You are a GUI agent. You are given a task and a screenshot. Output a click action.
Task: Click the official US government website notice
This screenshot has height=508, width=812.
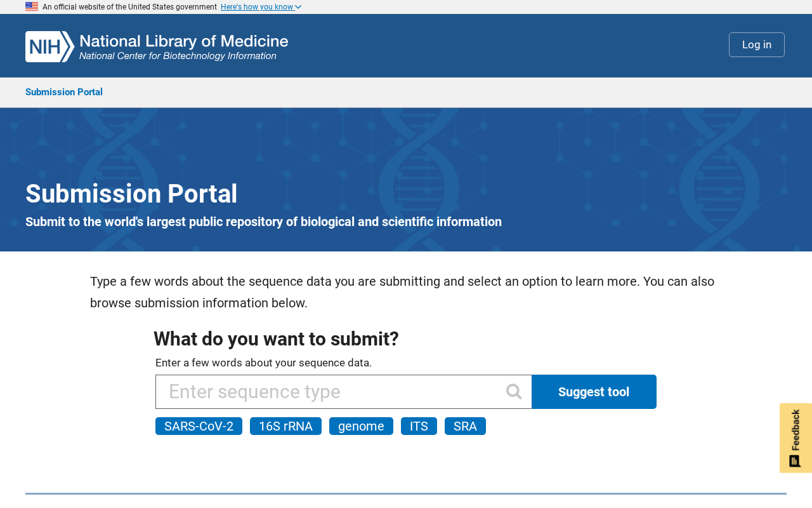click(129, 7)
